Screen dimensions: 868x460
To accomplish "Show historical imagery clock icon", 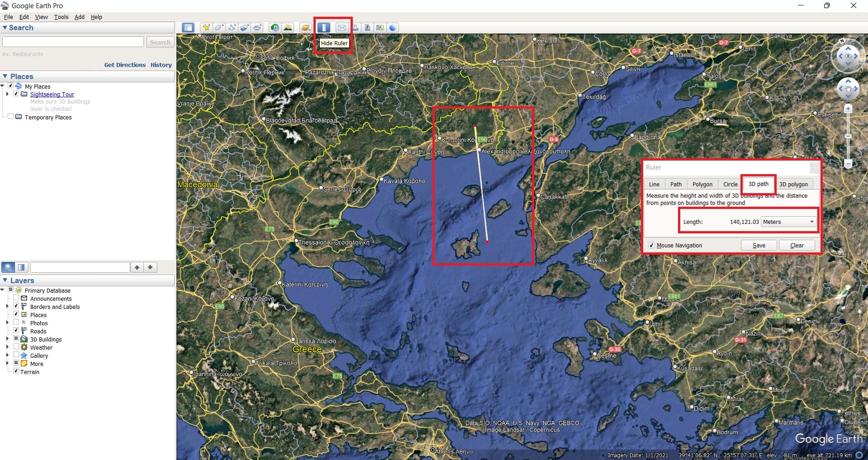I will click(275, 28).
